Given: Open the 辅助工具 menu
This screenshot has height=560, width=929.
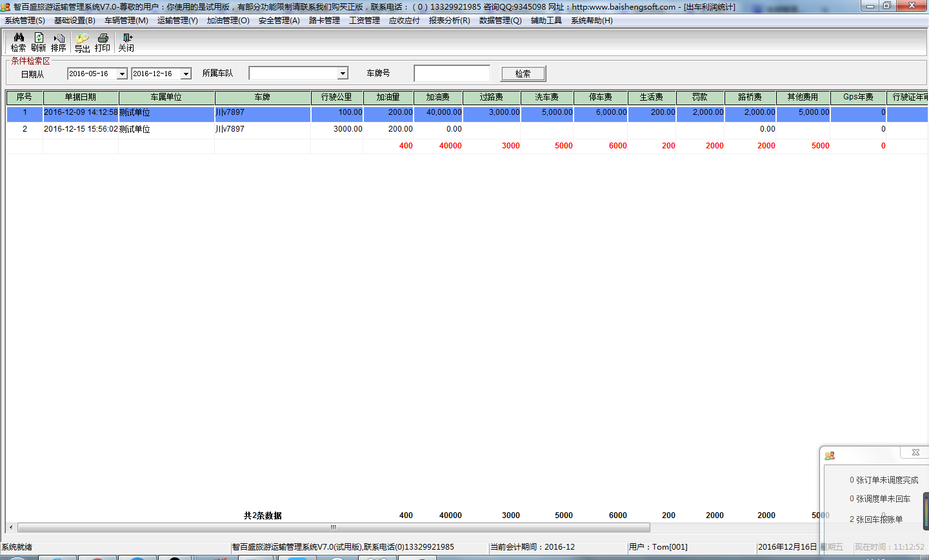Looking at the screenshot, I should (x=546, y=21).
